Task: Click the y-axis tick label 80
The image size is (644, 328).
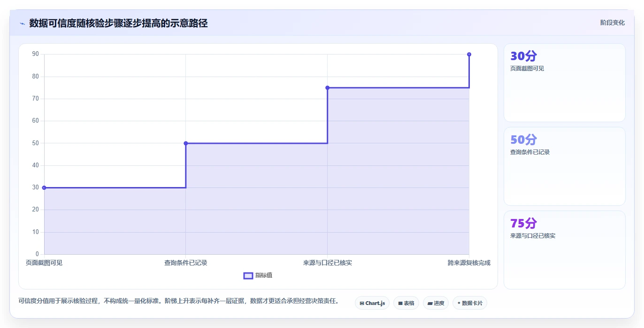Action: (x=36, y=77)
